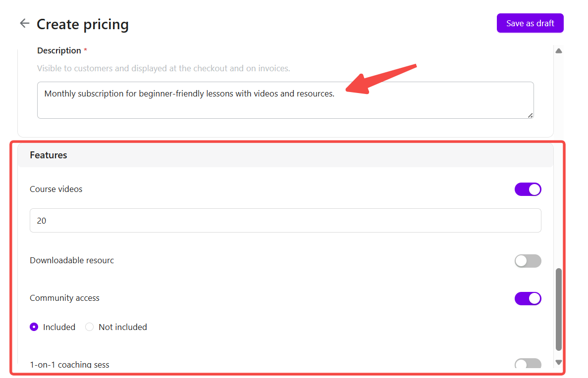Click the scrollbar down arrow
Screen dimensions: 588x378
tap(559, 362)
